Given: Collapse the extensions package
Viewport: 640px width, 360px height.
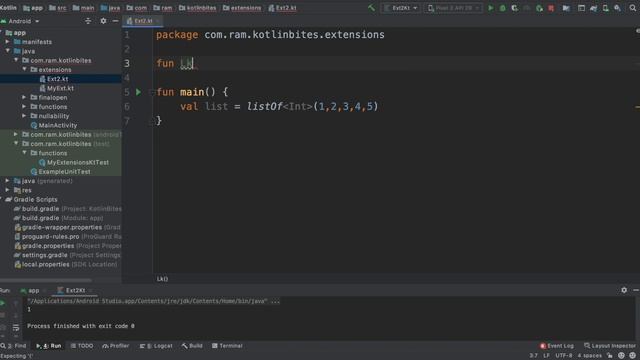Looking at the screenshot, I should [24, 69].
